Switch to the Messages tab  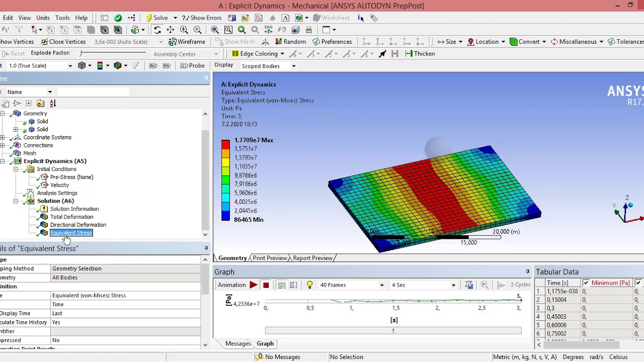click(x=238, y=344)
